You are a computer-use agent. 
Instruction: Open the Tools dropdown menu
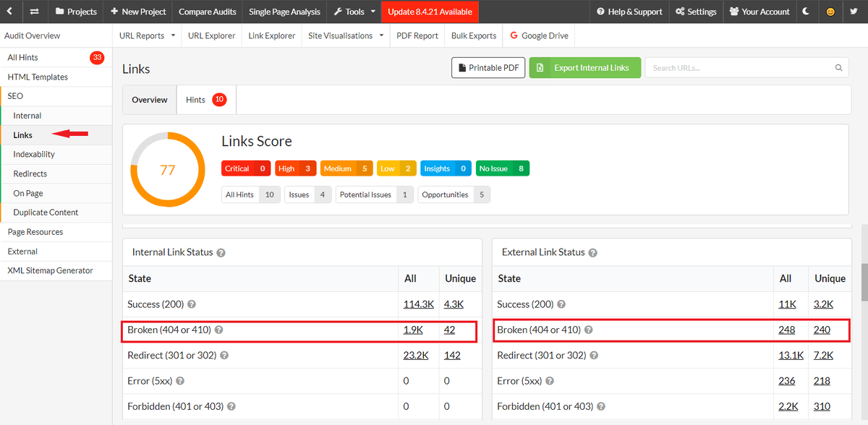tap(354, 12)
